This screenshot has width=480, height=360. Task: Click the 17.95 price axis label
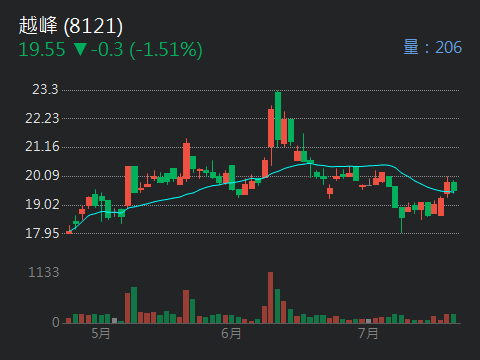(x=42, y=233)
